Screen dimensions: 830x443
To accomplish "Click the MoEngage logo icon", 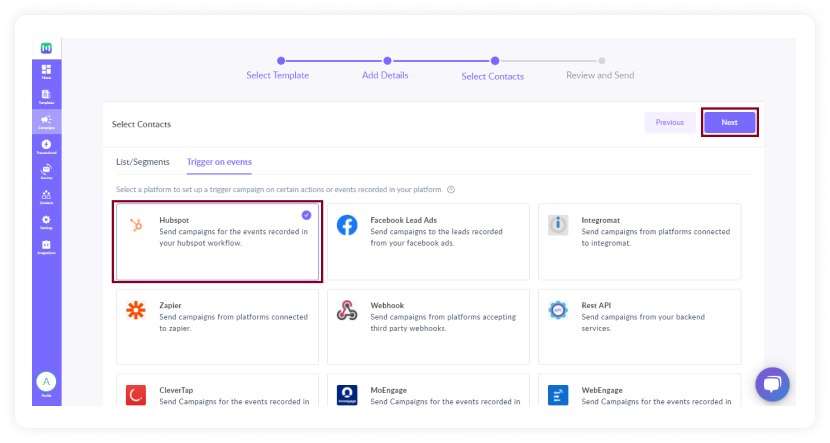I will pos(347,395).
